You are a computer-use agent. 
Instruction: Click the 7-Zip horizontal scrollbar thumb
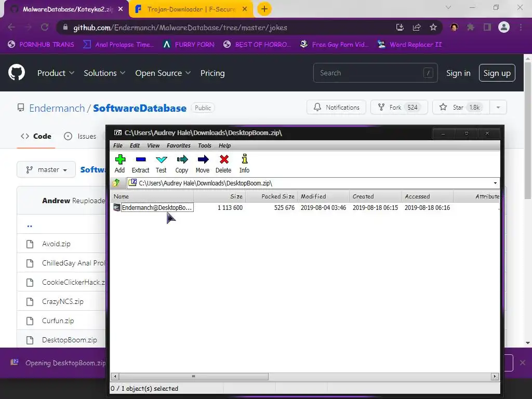(193, 376)
